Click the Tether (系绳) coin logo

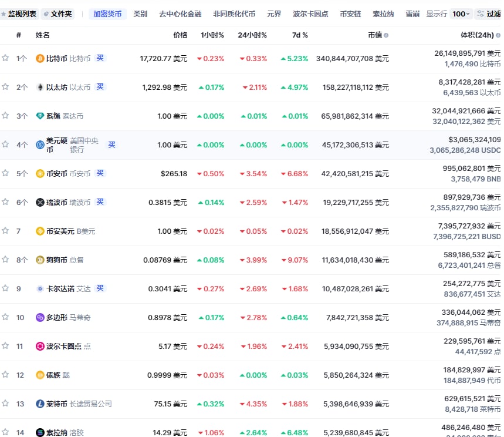[x=40, y=116]
